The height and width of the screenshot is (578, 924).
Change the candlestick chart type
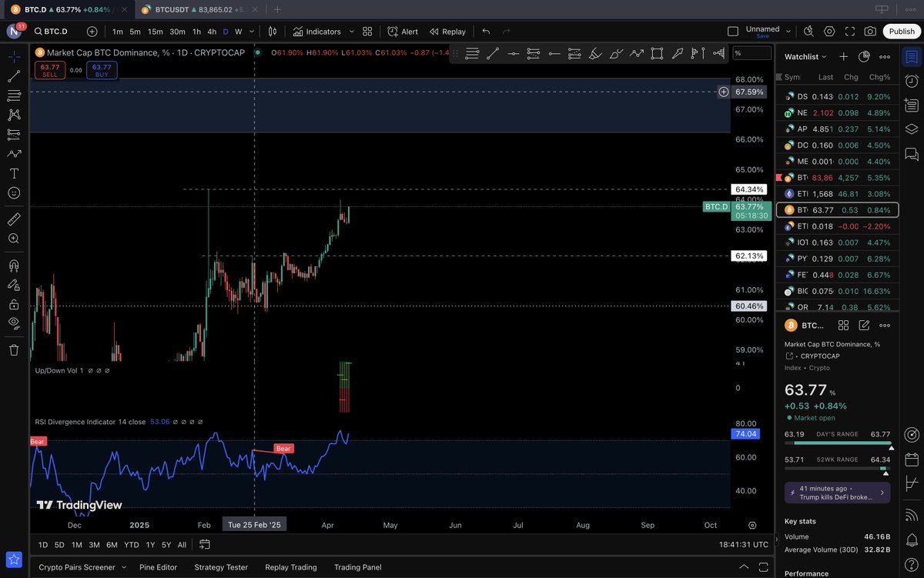pyautogui.click(x=273, y=32)
